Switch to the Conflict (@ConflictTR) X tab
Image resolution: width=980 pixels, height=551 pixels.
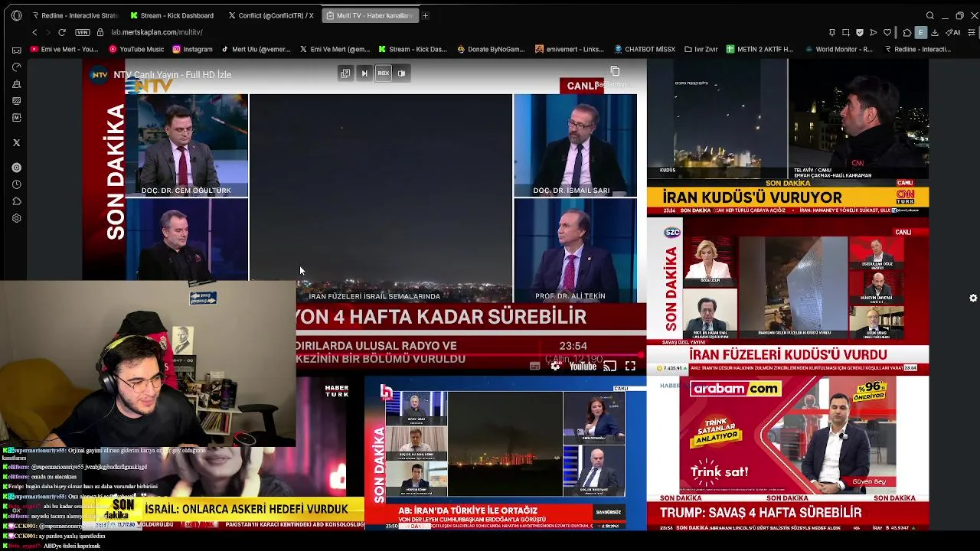tap(271, 15)
